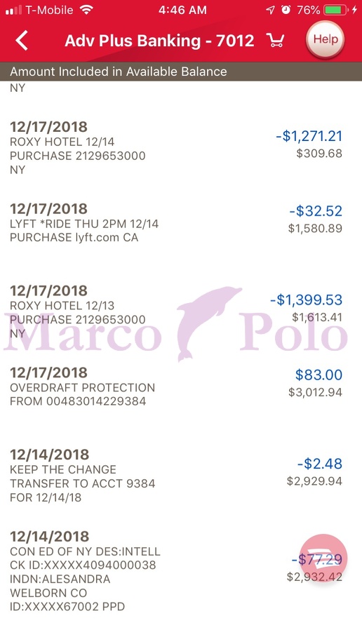Viewport: 362px width, 644px height.
Task: Tap the Adv Plus Banking - 7012 title
Action: coord(159,41)
